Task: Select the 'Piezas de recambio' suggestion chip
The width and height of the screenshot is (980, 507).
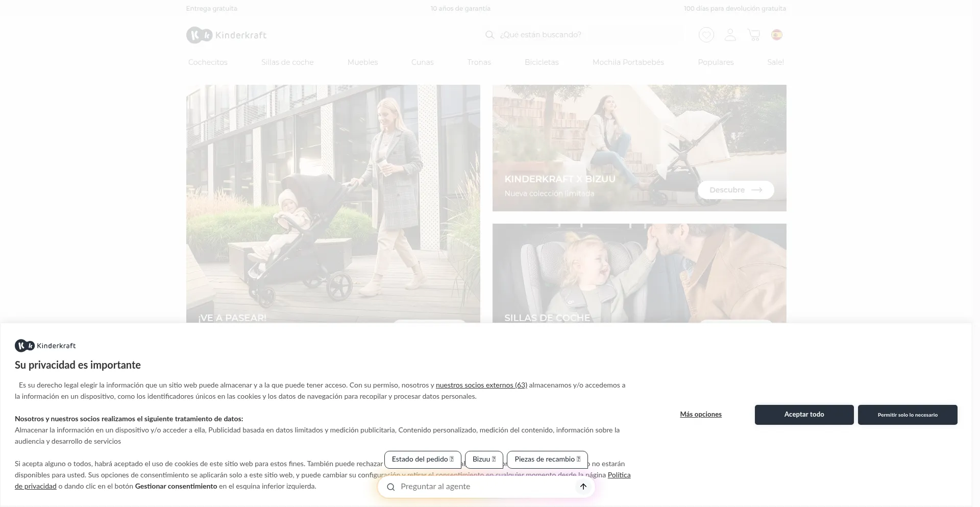Action: (547, 460)
